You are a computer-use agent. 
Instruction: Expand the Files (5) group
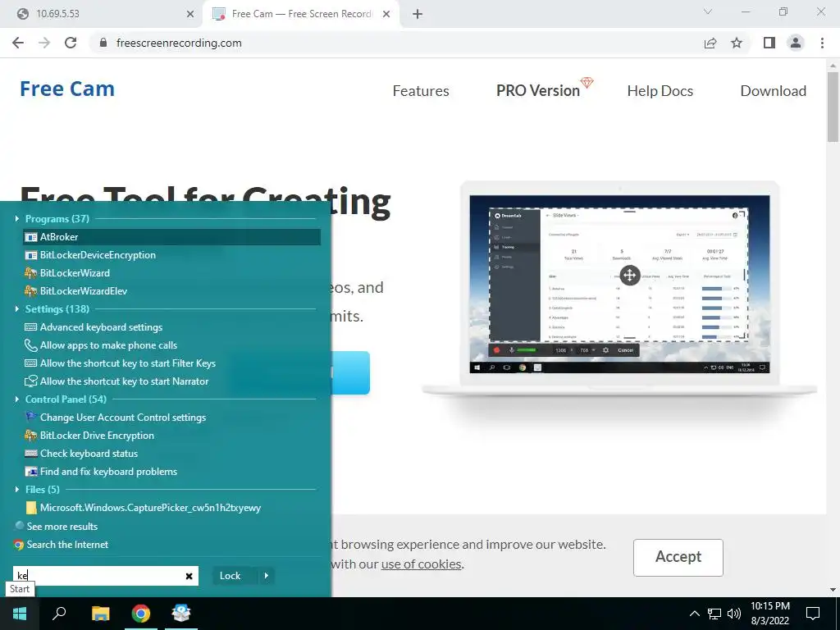point(17,490)
